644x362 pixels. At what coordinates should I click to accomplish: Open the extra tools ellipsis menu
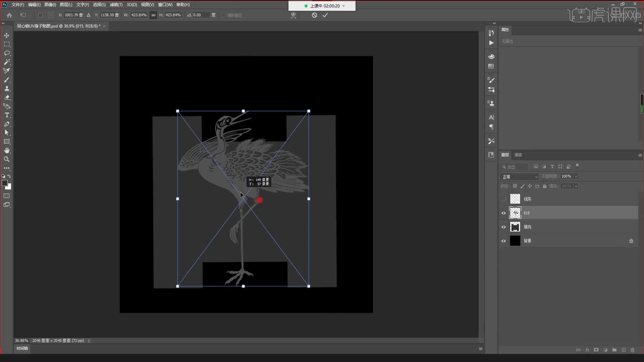[7, 168]
